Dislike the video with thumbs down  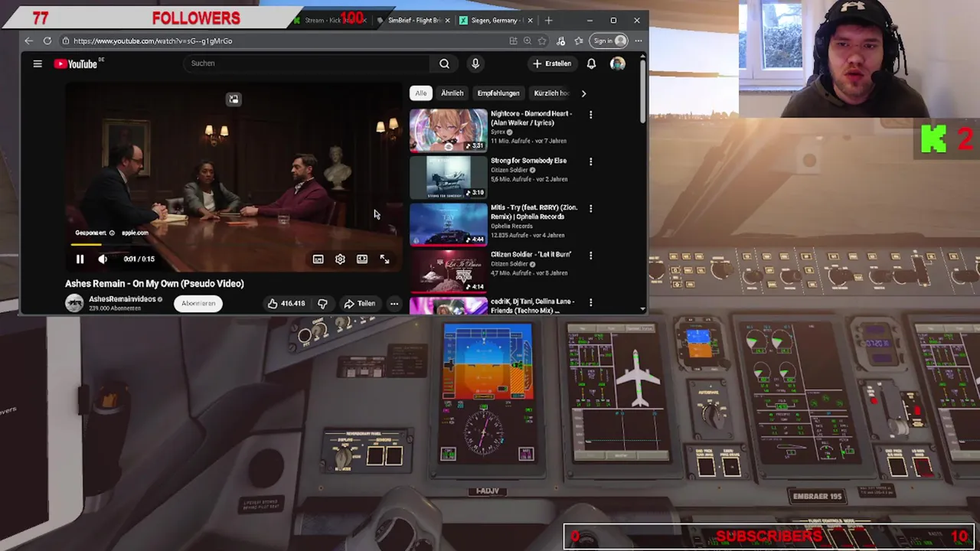click(x=322, y=303)
